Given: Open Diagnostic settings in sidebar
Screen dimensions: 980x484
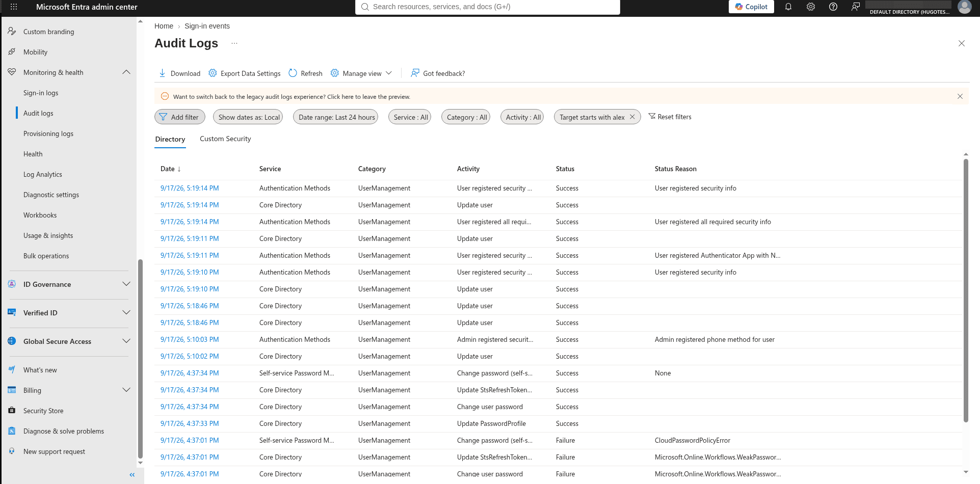Looking at the screenshot, I should coord(51,195).
